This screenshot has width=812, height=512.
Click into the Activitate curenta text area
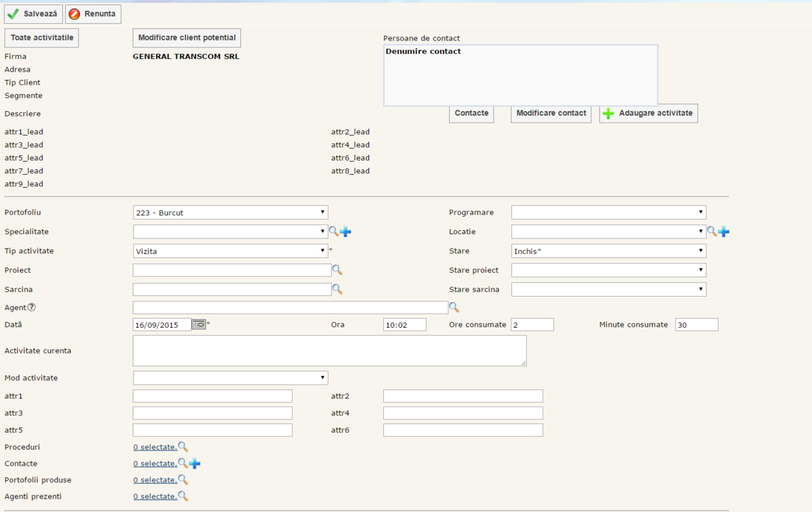tap(329, 351)
